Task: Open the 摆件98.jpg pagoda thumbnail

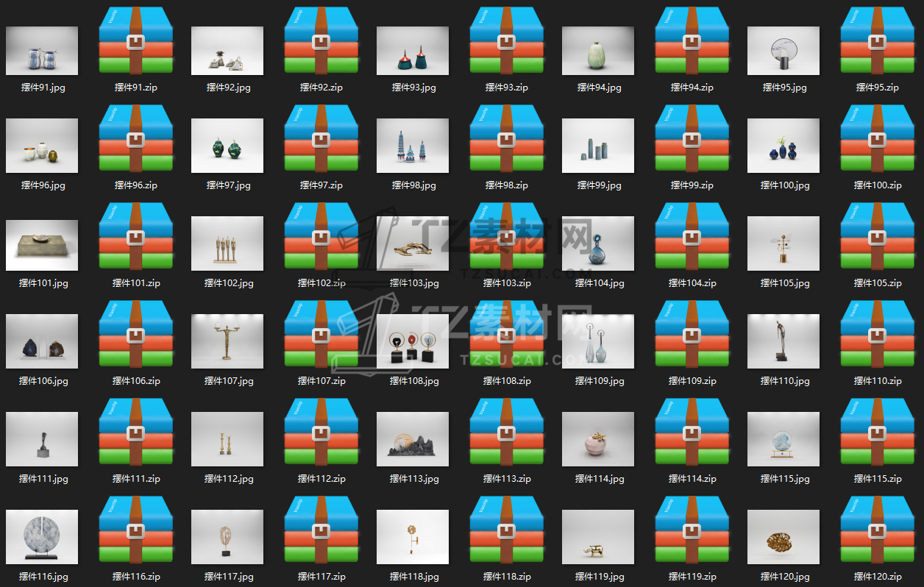Action: click(413, 146)
